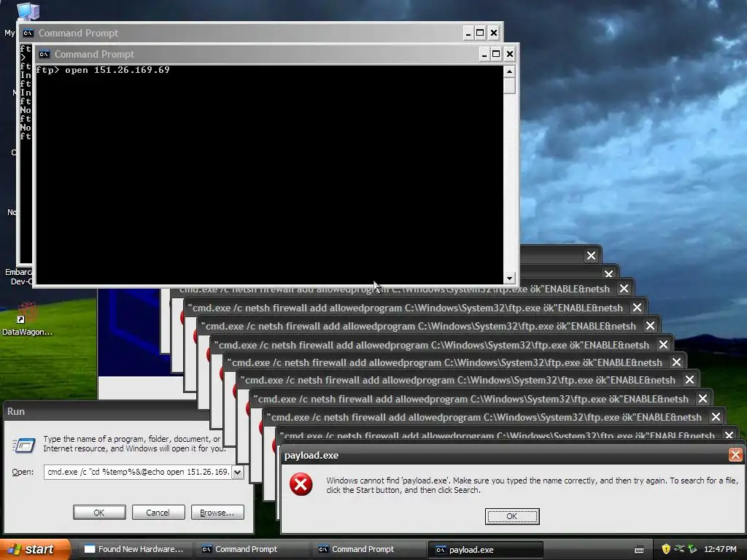Close the topmost stacked blank error dialog
Screen dimensions: 747x560
click(591, 256)
